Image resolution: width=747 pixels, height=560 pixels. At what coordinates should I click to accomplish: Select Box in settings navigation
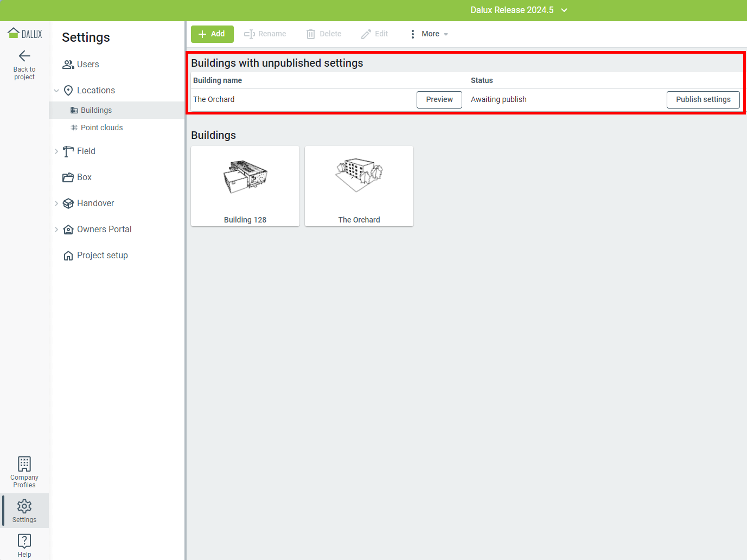[x=84, y=177]
